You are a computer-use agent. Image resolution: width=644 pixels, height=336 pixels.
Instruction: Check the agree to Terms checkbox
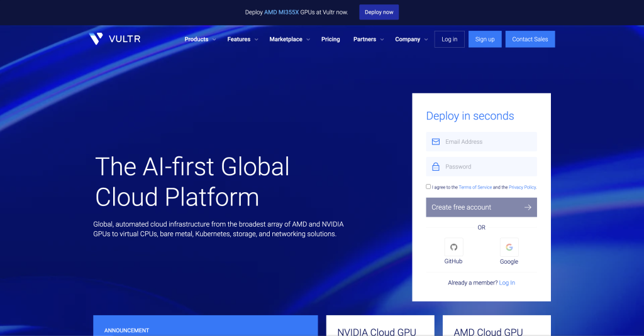pyautogui.click(x=428, y=187)
